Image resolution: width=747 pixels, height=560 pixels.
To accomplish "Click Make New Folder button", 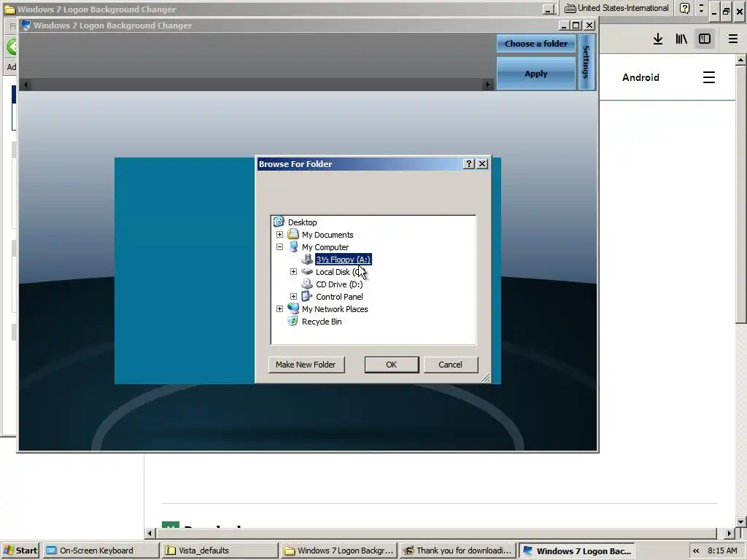I will pos(306,365).
